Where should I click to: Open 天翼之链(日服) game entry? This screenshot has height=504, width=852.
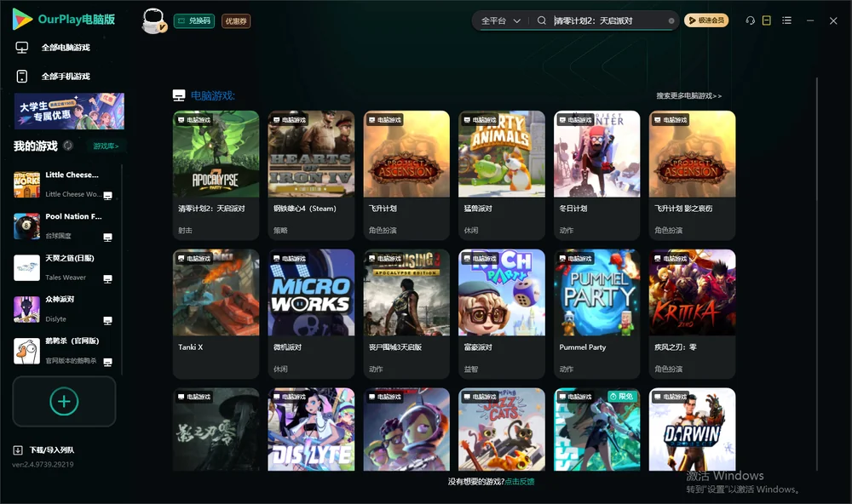click(x=66, y=267)
